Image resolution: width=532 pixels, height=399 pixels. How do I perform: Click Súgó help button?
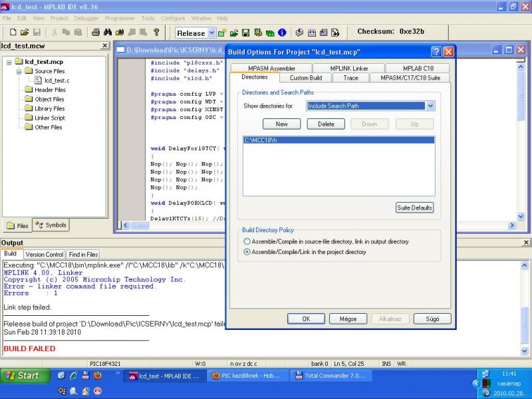click(432, 319)
